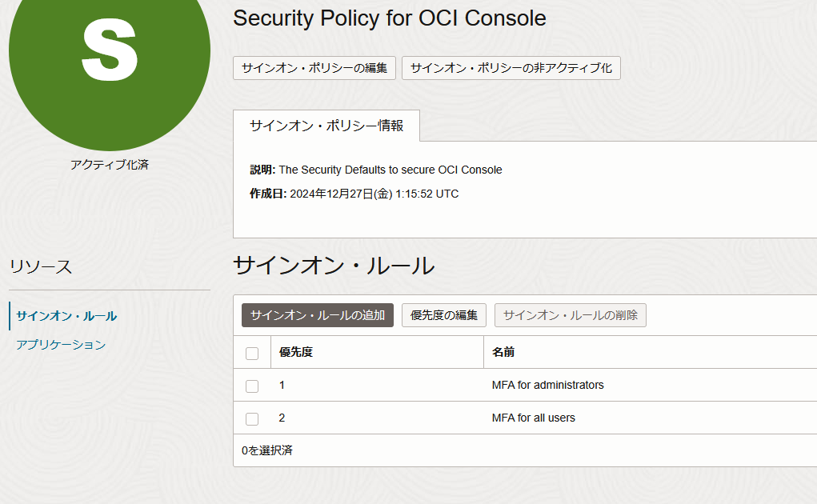Screen dimensions: 817x504
Task: Click the 名前 column header
Action: (503, 353)
